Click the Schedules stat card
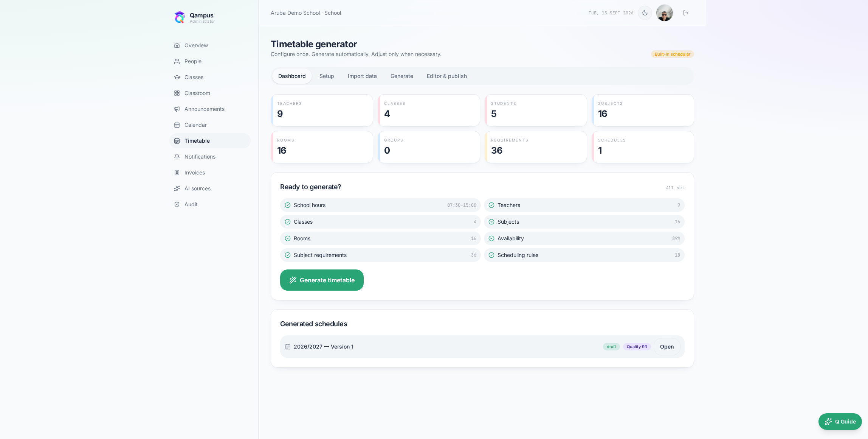Image resolution: width=868 pixels, height=439 pixels. [x=643, y=147]
